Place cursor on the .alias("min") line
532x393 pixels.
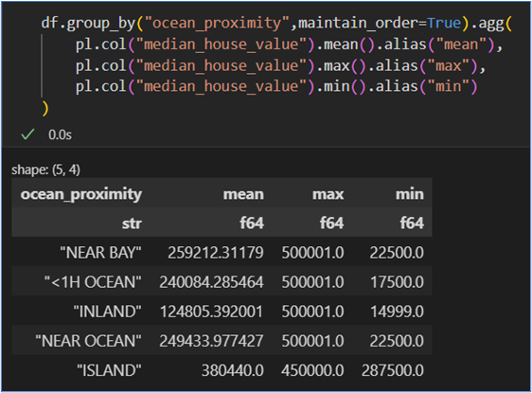pyautogui.click(x=276, y=86)
